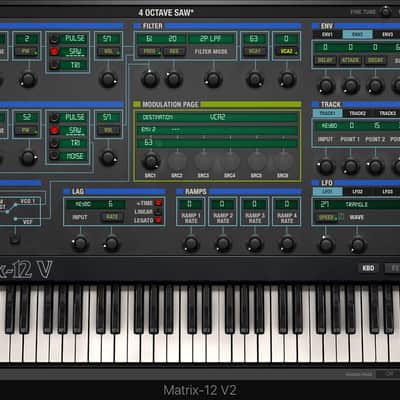Click the knob below the VCA1 button
This screenshot has height=400, width=400.
coord(255,80)
